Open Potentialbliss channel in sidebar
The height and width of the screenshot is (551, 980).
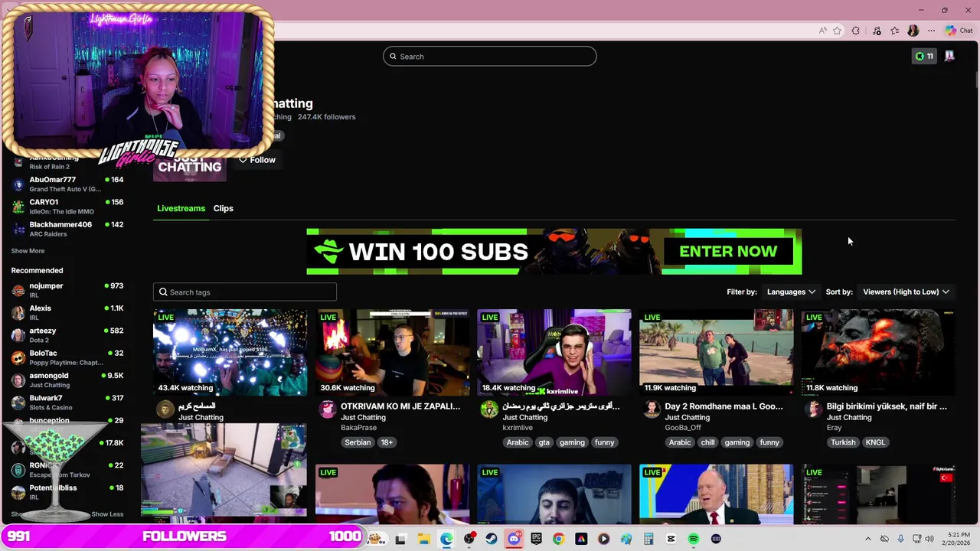67,492
